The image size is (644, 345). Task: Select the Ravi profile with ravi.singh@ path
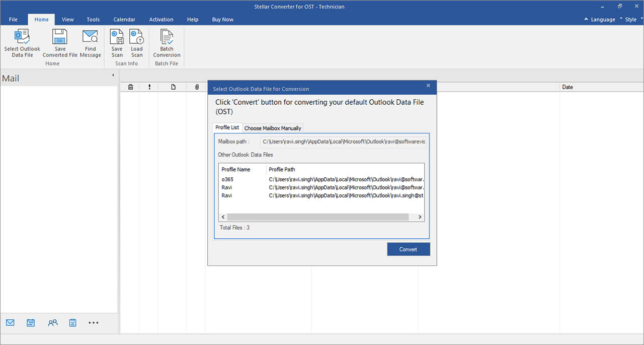[x=321, y=195]
